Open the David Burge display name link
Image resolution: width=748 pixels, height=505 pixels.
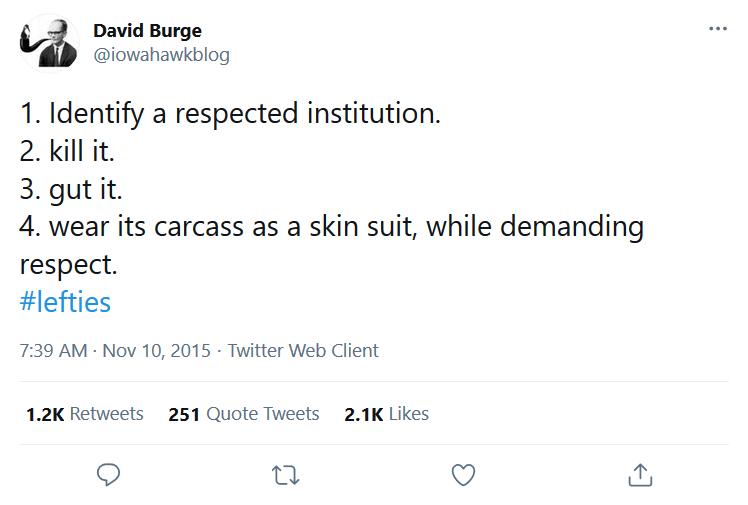[x=147, y=30]
